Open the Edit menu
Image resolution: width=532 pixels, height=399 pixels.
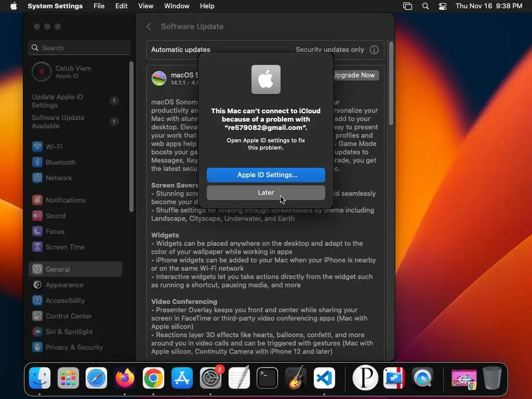click(x=121, y=6)
